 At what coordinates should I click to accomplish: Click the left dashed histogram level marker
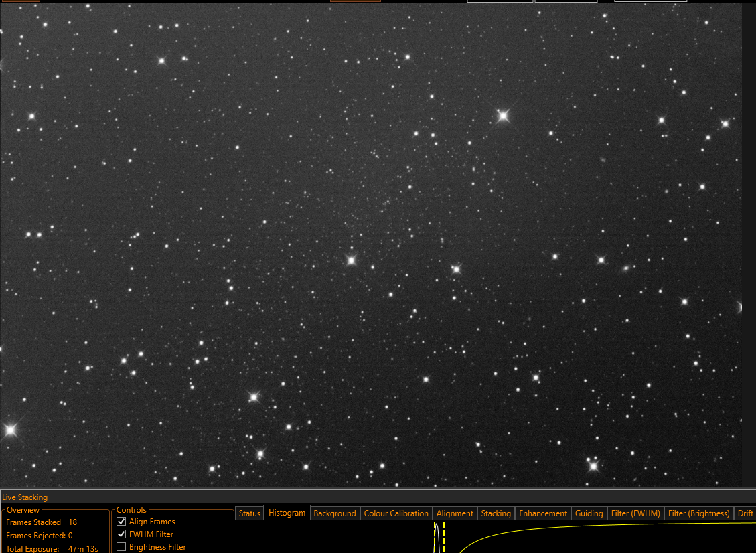point(435,538)
